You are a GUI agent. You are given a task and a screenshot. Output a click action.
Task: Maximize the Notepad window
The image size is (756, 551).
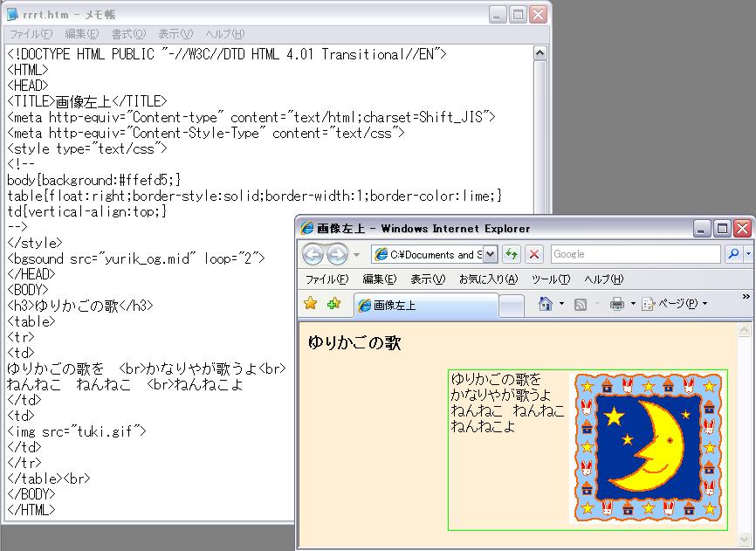(518, 15)
